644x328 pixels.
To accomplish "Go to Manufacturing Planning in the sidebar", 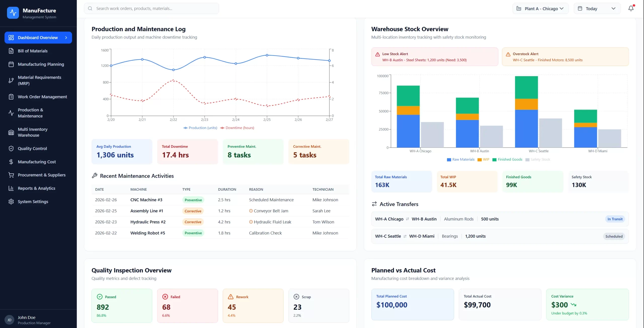I will tap(41, 64).
